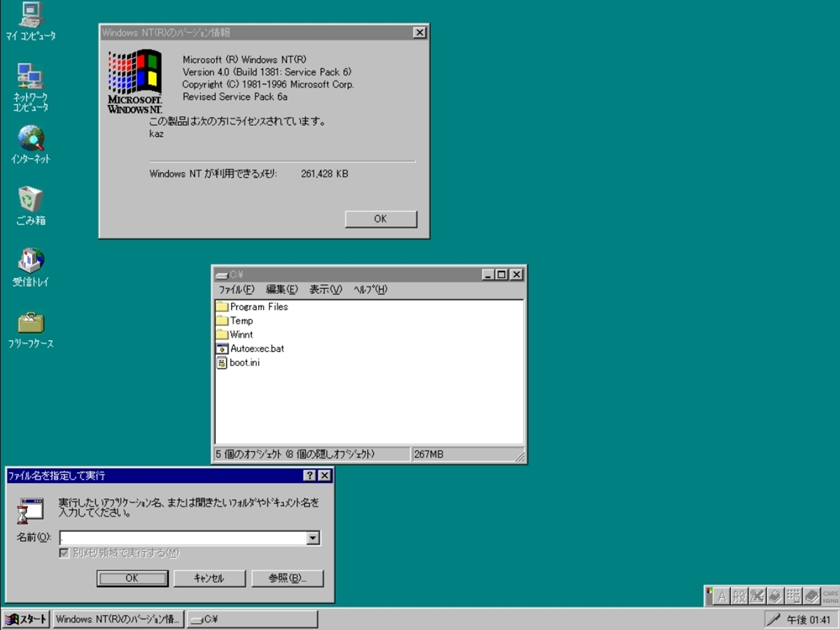Screen dimensions: 840x630
Task: Click the 名前 text input field
Action: pos(183,538)
